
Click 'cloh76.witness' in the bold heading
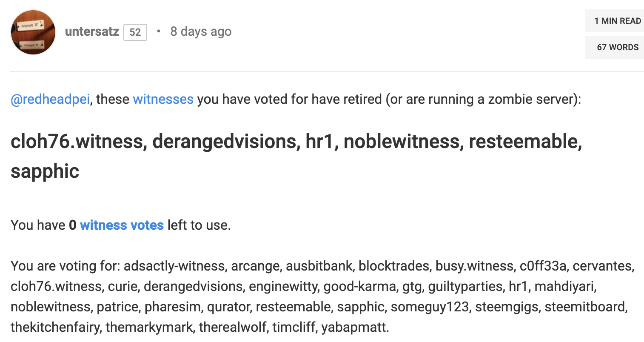[76, 141]
